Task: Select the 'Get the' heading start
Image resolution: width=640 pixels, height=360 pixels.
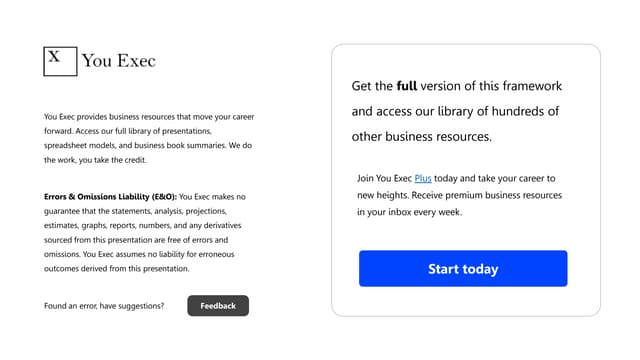Action: point(372,86)
